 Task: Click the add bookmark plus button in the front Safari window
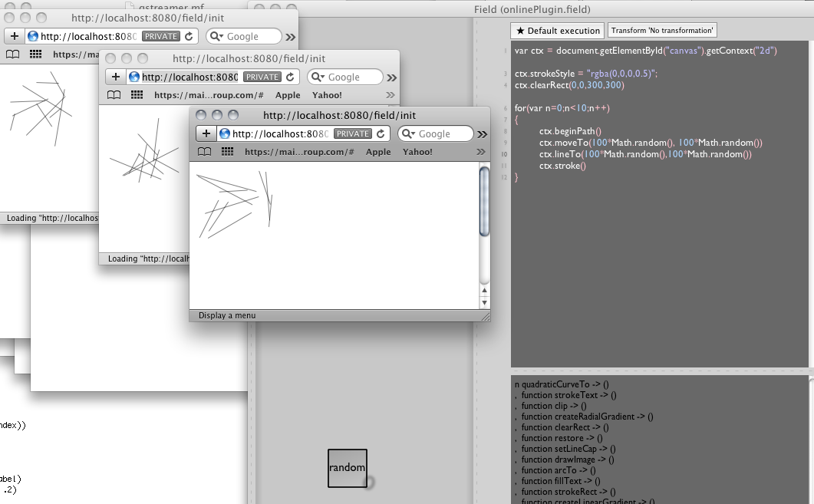coord(206,133)
